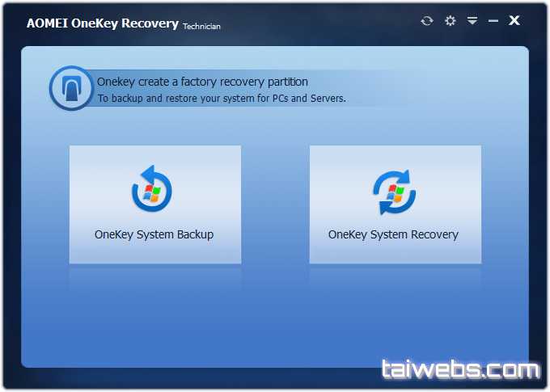Close the AOMEI OneKey Recovery window
This screenshot has width=550, height=392.
[514, 21]
